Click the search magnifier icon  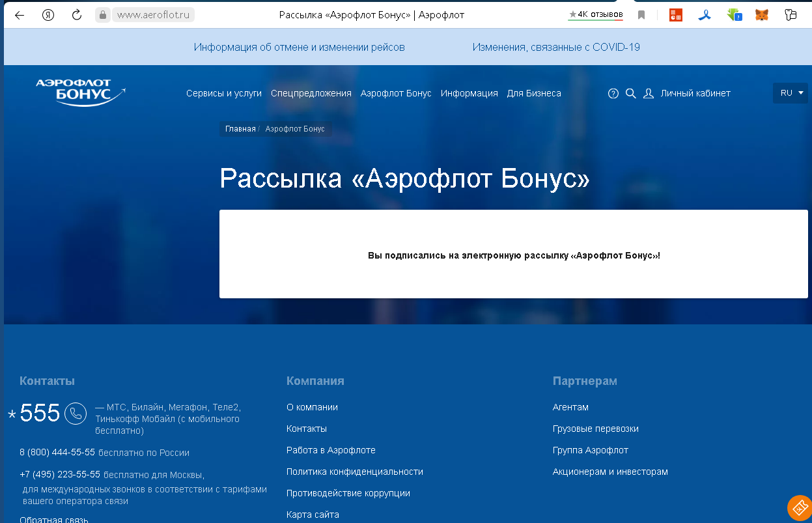(630, 93)
